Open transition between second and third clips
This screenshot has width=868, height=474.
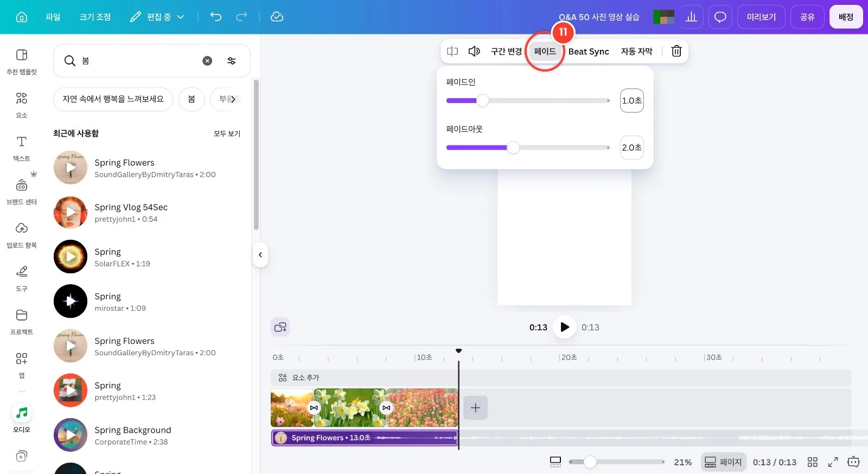point(386,408)
